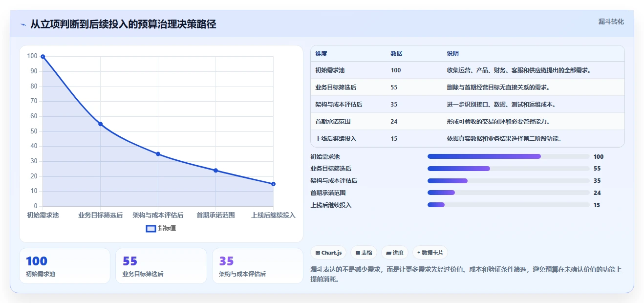
Task: Click the title 从立项判断到后续投入的预算治理决策路径
Action: tap(123, 24)
